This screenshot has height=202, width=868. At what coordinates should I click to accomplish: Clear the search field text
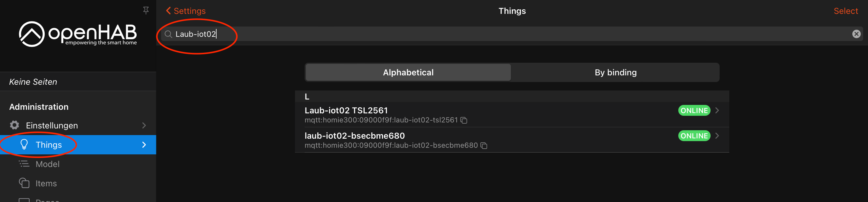(856, 34)
